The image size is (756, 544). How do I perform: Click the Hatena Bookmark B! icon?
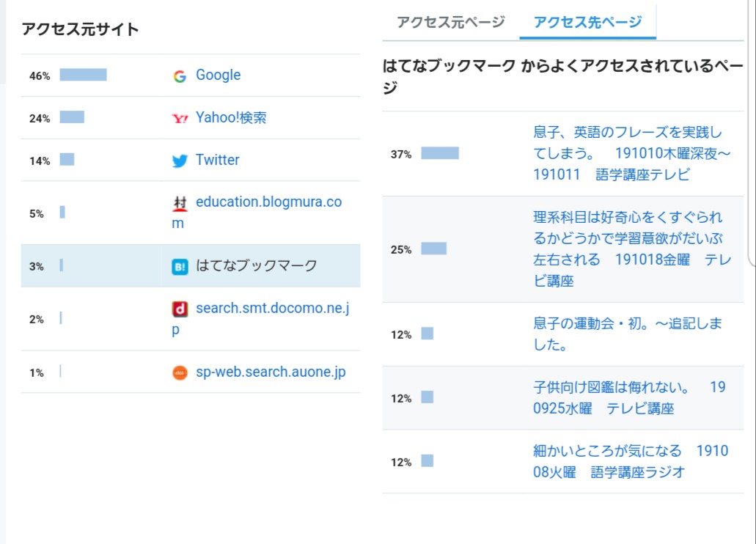[180, 267]
